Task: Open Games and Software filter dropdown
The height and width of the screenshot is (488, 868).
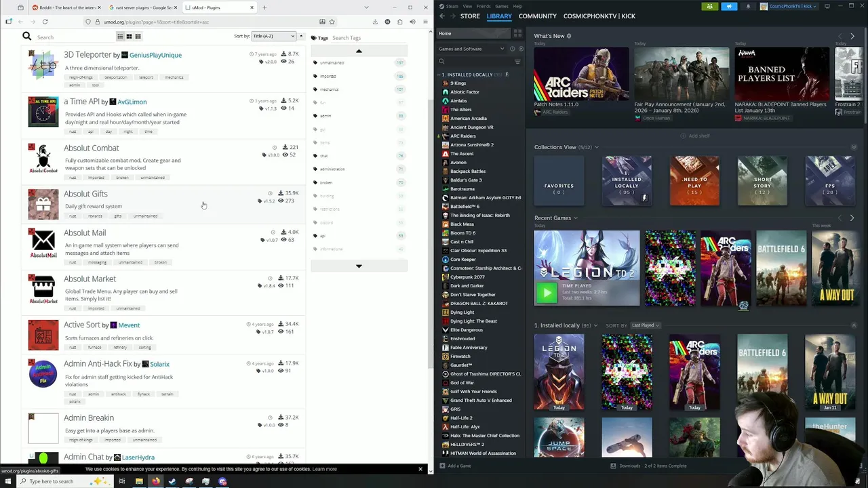Action: point(471,49)
